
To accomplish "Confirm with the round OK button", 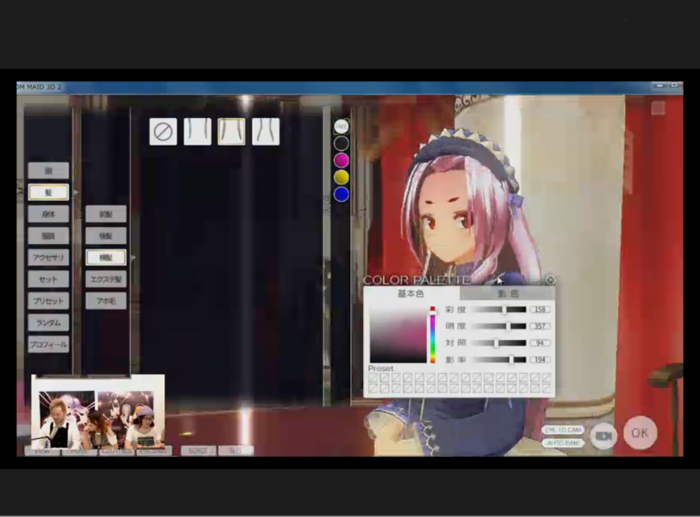I will tap(640, 433).
